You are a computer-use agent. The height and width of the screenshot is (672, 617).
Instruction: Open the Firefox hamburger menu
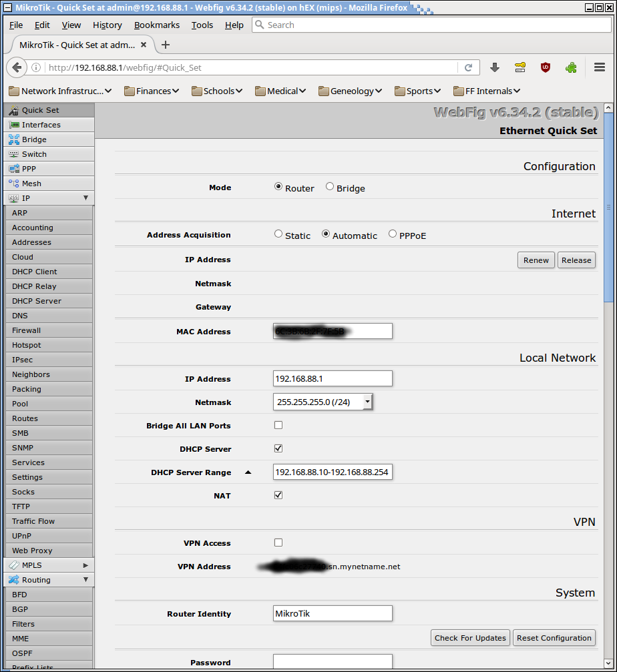[x=600, y=67]
